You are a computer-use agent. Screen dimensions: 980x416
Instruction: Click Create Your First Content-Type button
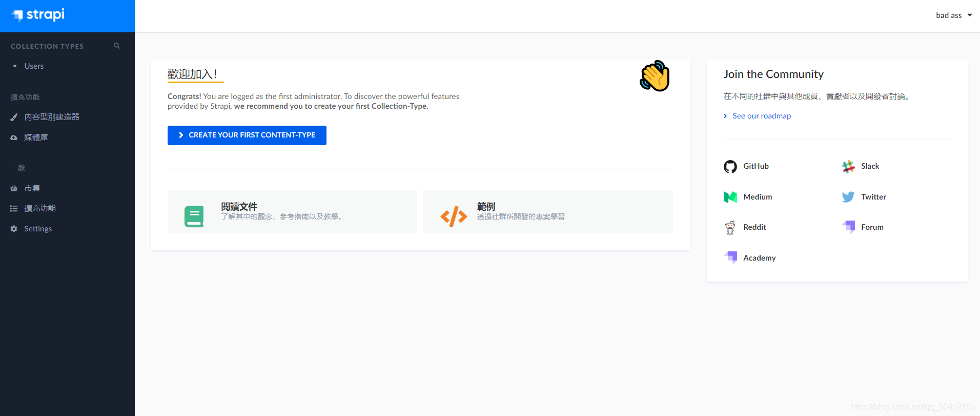[x=247, y=135]
